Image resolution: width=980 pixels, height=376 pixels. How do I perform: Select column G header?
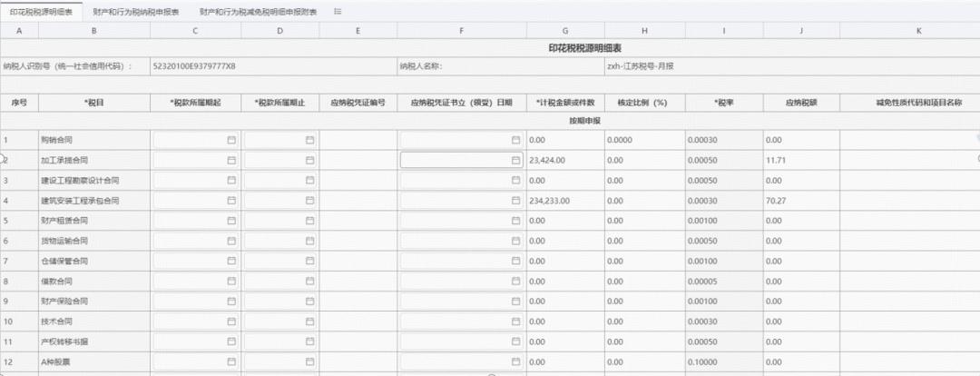pyautogui.click(x=565, y=31)
